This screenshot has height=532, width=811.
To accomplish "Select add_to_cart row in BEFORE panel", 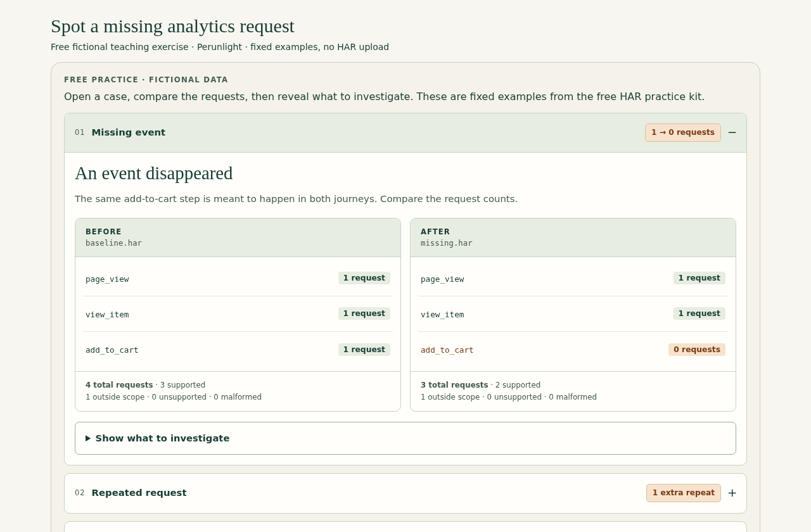I will point(238,350).
